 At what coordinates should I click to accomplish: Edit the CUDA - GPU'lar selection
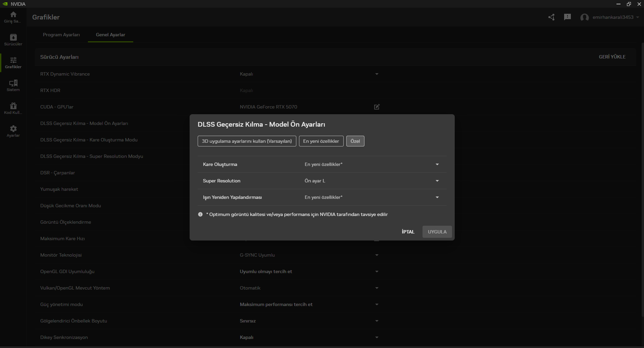click(x=377, y=107)
